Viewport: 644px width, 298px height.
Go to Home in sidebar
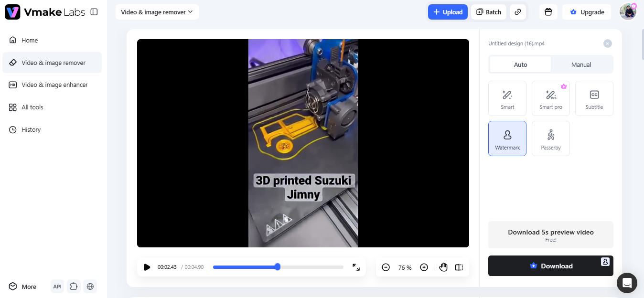(52, 40)
